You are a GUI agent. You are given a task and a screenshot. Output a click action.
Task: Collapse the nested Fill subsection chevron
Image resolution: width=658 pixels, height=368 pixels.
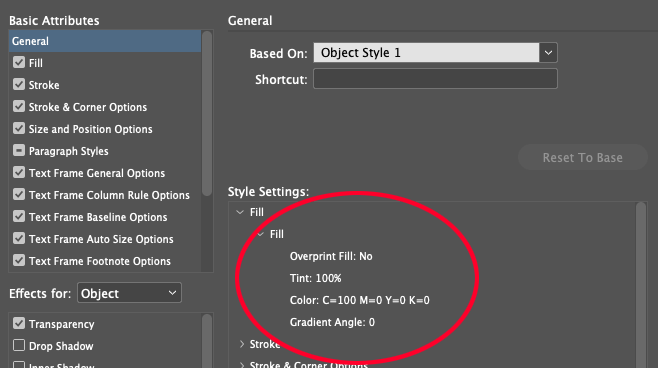pos(261,234)
